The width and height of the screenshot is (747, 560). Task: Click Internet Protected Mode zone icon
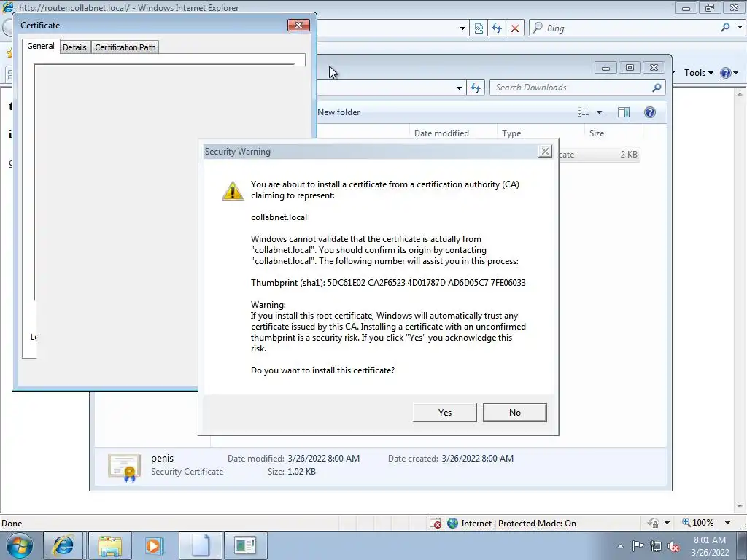tap(452, 524)
